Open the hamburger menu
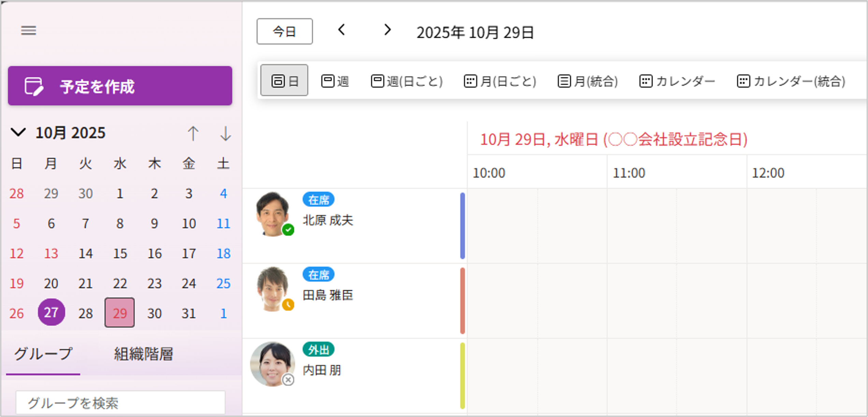The height and width of the screenshot is (417, 868). pyautogui.click(x=29, y=31)
